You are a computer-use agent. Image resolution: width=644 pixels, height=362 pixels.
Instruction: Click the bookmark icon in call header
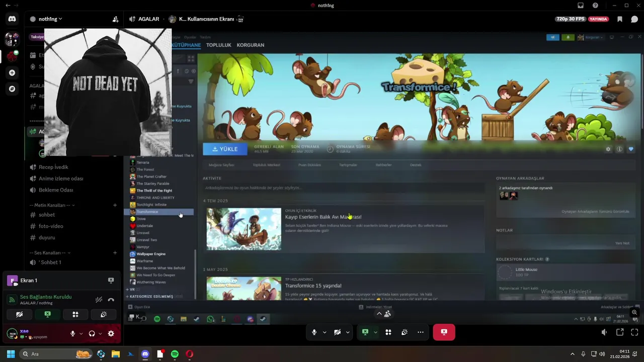point(620,19)
